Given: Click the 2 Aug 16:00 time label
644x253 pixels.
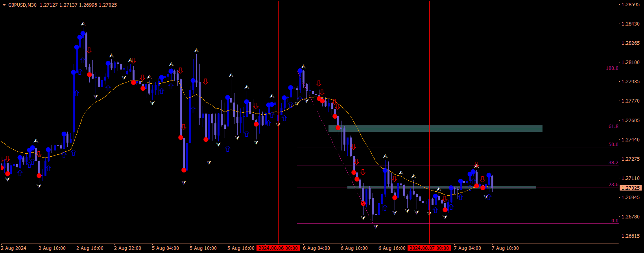Looking at the screenshot, I should [90, 248].
